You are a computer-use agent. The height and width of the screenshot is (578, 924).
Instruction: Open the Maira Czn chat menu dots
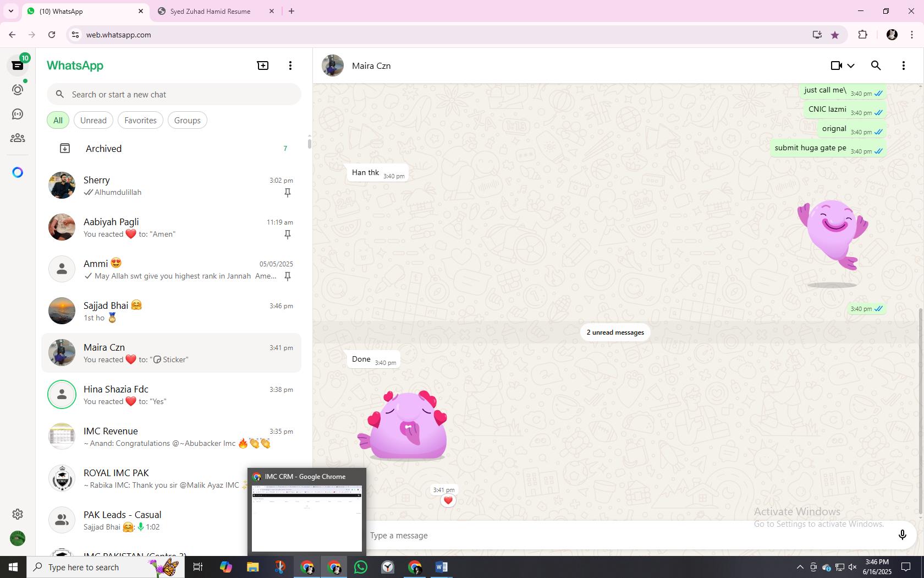904,66
